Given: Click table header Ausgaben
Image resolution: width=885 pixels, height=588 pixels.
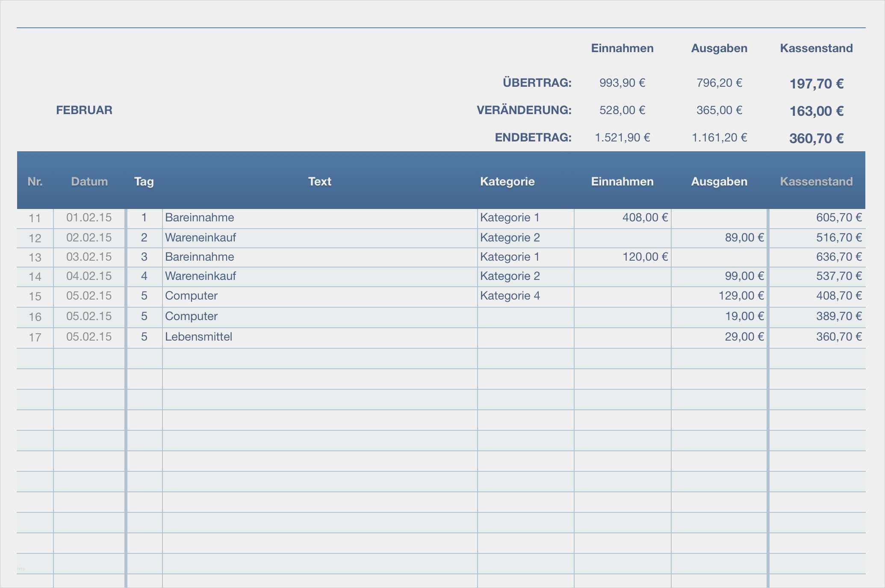Looking at the screenshot, I should tap(720, 182).
